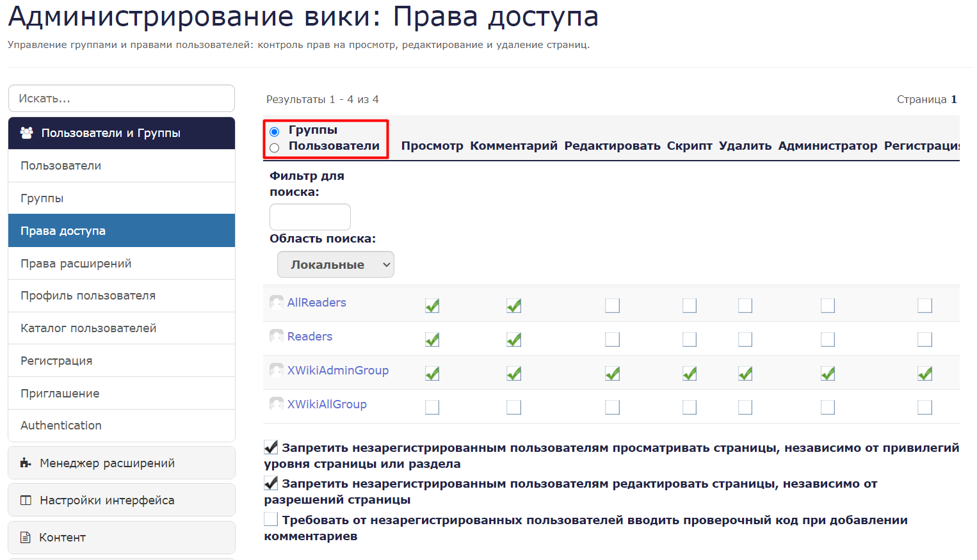Open the XWikiAdminGroup link
Viewport: 977px width, 560px height.
coord(338,371)
